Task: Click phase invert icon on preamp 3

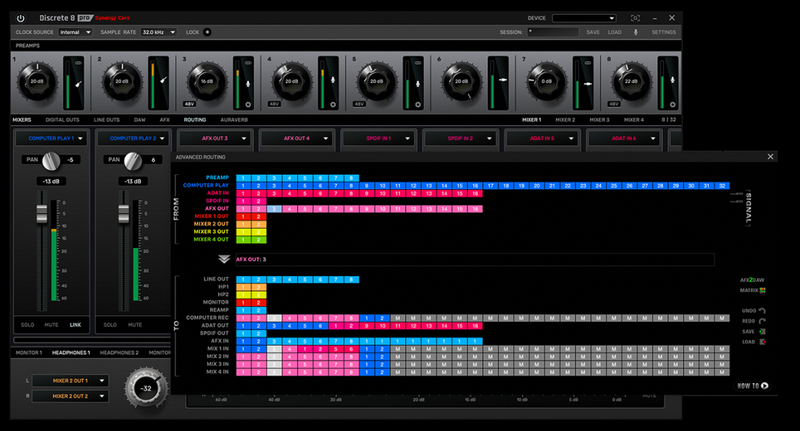Action: (248, 105)
